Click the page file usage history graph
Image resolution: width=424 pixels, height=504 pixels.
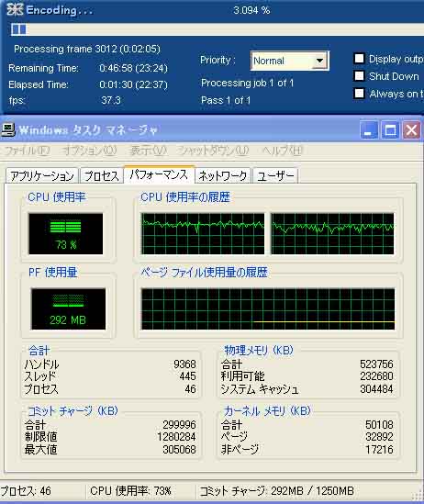coord(268,308)
